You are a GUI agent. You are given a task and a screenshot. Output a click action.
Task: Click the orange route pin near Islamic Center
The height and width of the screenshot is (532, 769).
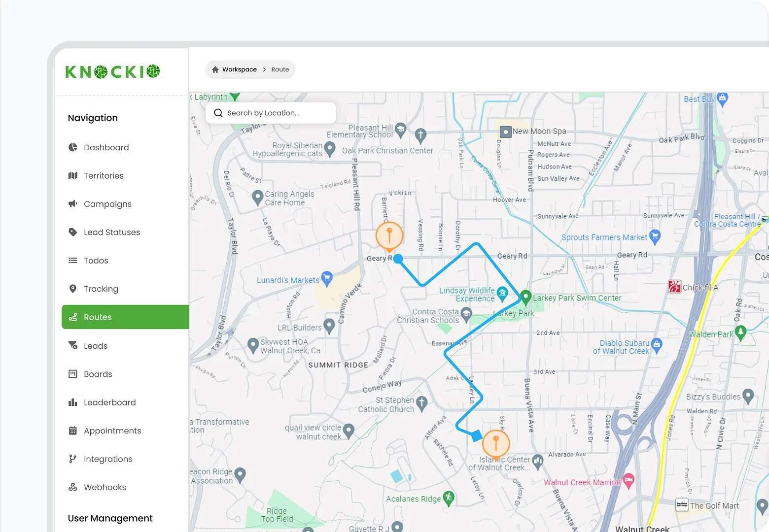pos(496,444)
